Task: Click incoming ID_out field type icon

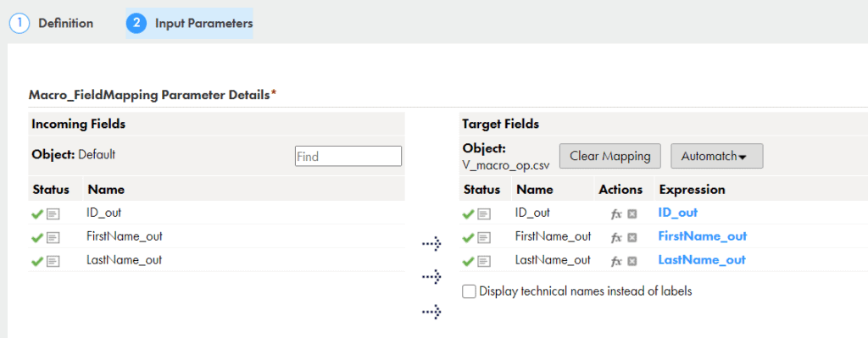Action: coord(53,214)
